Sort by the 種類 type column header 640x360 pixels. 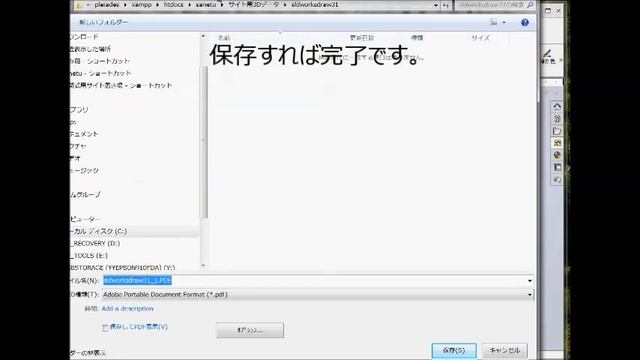pos(417,38)
